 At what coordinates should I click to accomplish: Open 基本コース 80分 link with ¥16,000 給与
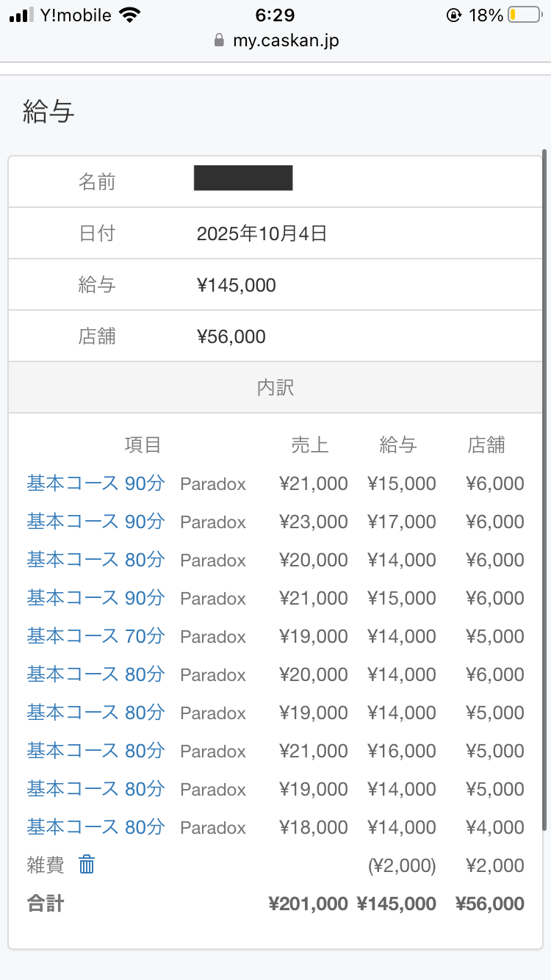pos(96,751)
